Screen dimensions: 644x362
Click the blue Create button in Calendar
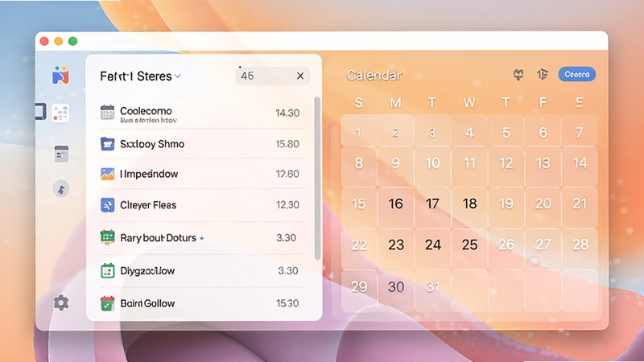[576, 74]
